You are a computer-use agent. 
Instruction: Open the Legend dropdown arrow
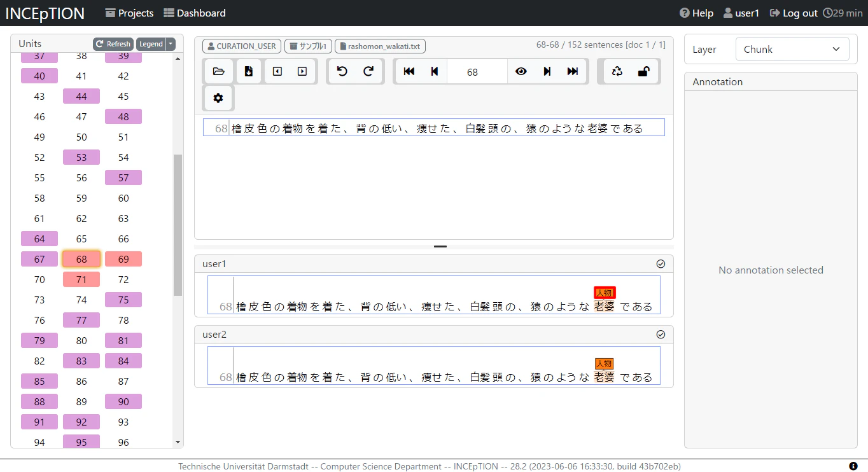(171, 44)
